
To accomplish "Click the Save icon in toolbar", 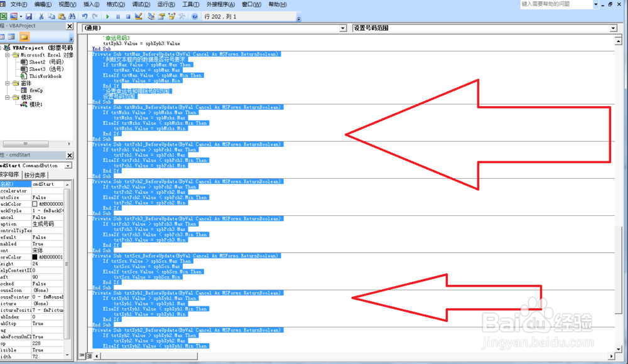I will click(x=28, y=16).
